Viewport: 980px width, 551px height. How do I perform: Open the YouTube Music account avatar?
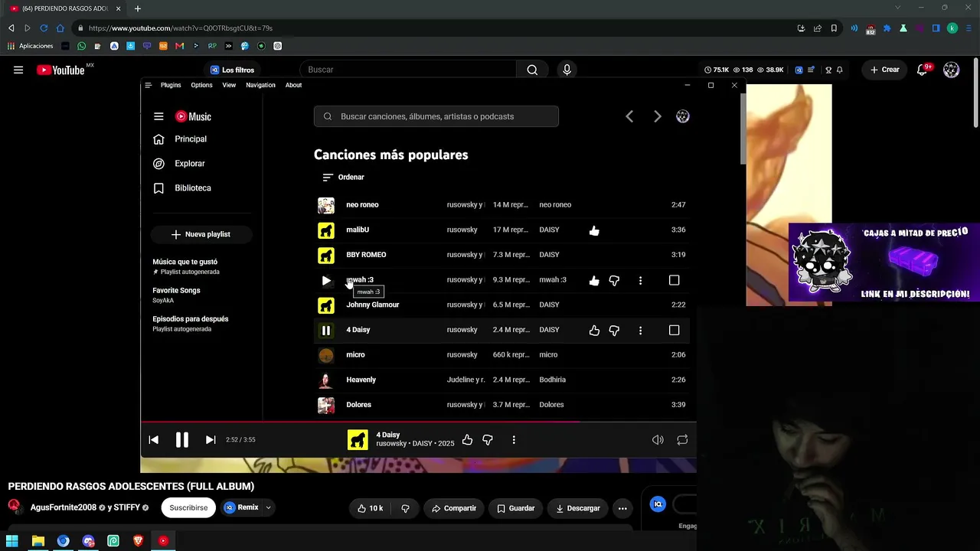[683, 116]
